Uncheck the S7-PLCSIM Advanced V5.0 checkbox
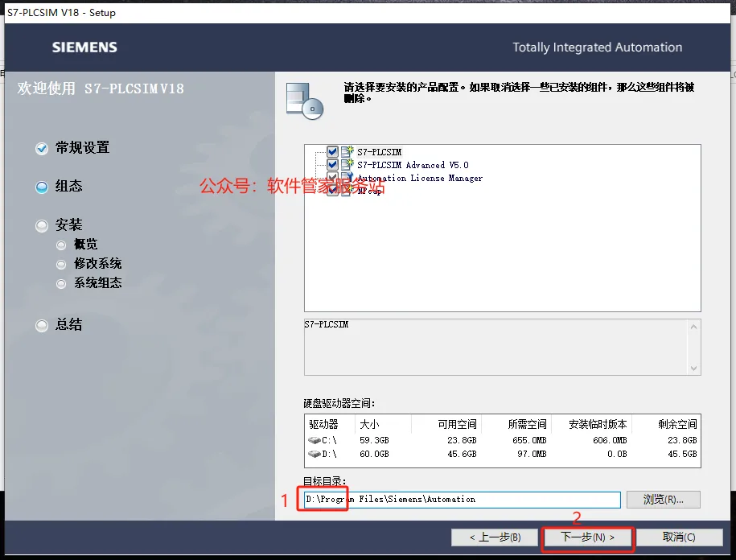 [332, 164]
